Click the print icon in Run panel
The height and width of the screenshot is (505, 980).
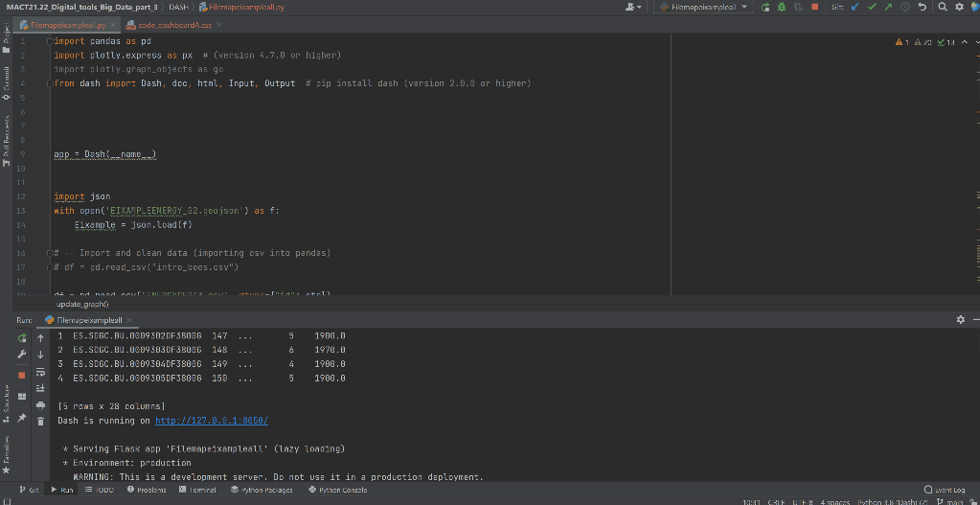(x=41, y=403)
